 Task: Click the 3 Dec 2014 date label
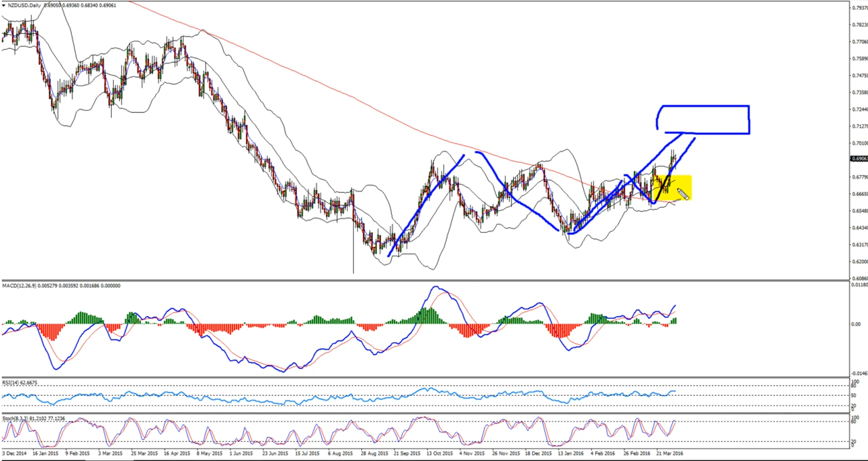[x=14, y=453]
